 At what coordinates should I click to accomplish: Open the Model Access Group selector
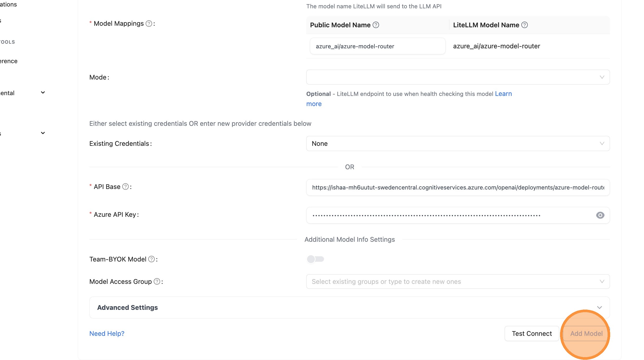(x=458, y=282)
